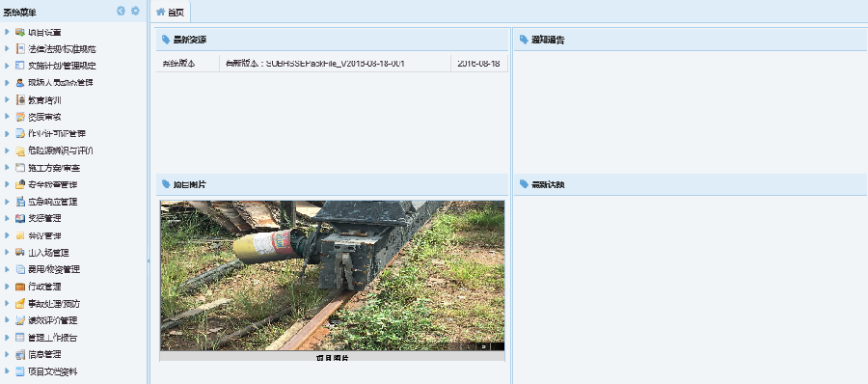868x384 pixels.
Task: Open 行政管理 in system menu
Action: point(44,287)
